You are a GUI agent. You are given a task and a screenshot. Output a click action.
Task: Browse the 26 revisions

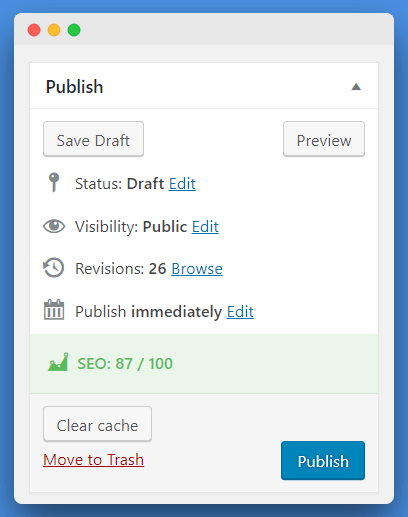(197, 269)
